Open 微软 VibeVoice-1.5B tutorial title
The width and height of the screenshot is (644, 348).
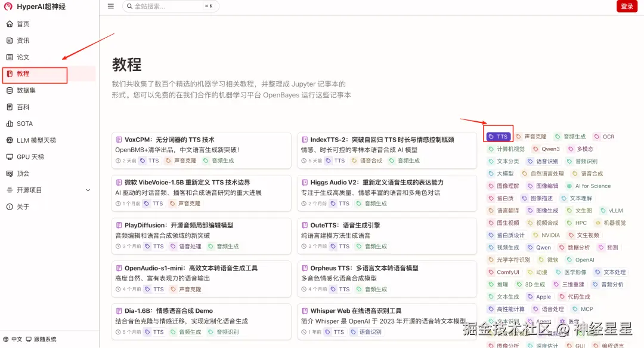click(x=187, y=183)
